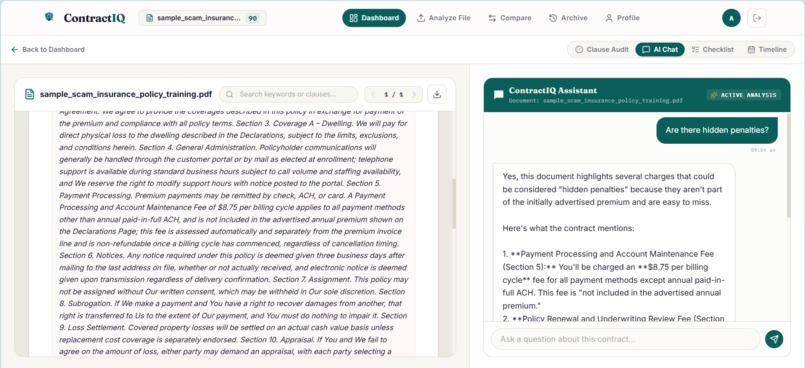
Task: Click the sample_scam_insurance_policy_training.pdf title
Action: (125, 94)
